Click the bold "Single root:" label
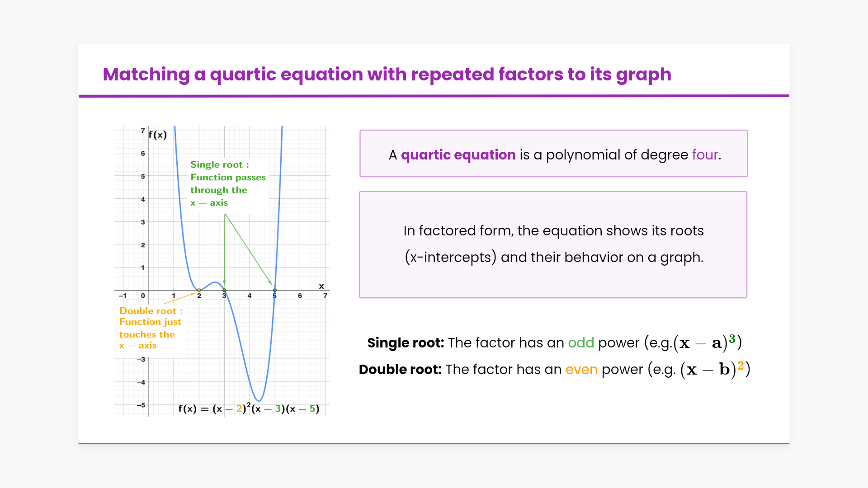Viewport: 868px width, 488px height. click(406, 343)
